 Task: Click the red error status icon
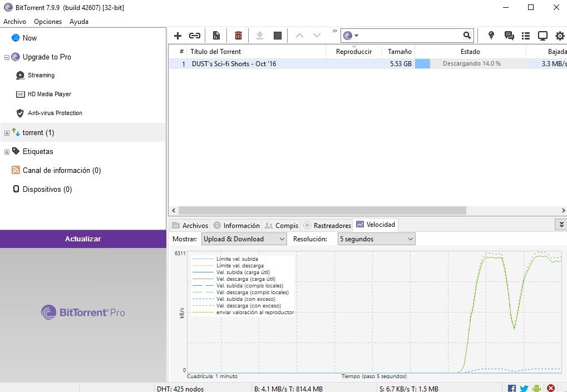[x=551, y=388]
